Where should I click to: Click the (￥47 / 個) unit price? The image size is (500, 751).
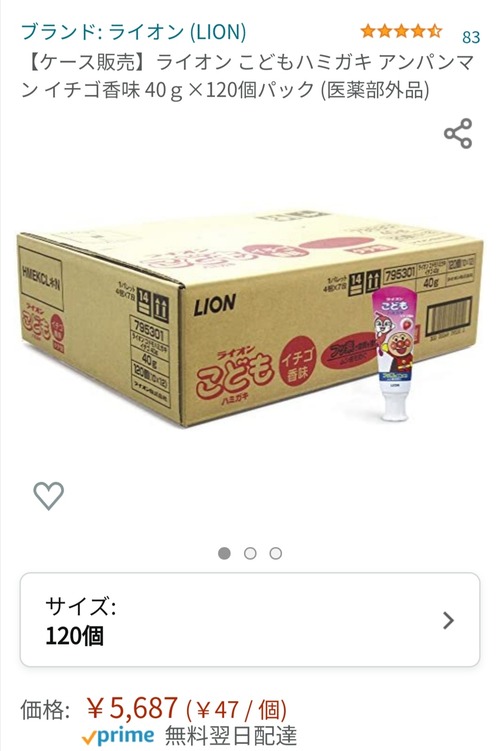pyautogui.click(x=236, y=710)
